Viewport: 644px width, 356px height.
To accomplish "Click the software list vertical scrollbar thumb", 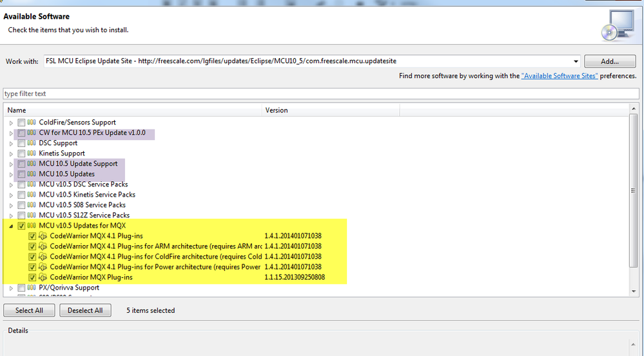I will pyautogui.click(x=633, y=190).
